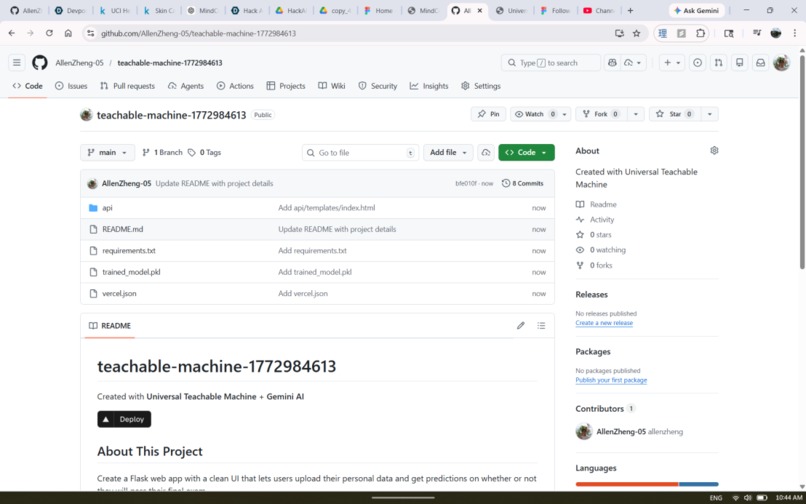View site information icon in address bar

click(90, 33)
